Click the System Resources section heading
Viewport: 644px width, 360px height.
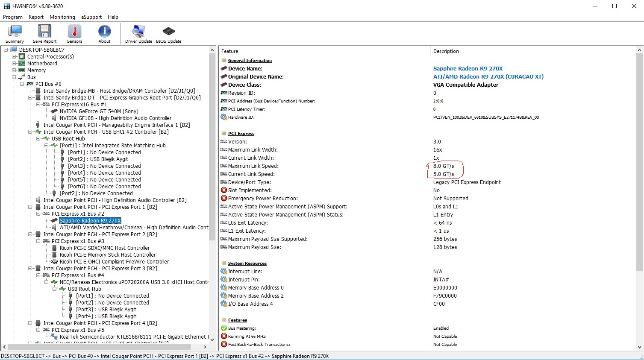(x=247, y=263)
